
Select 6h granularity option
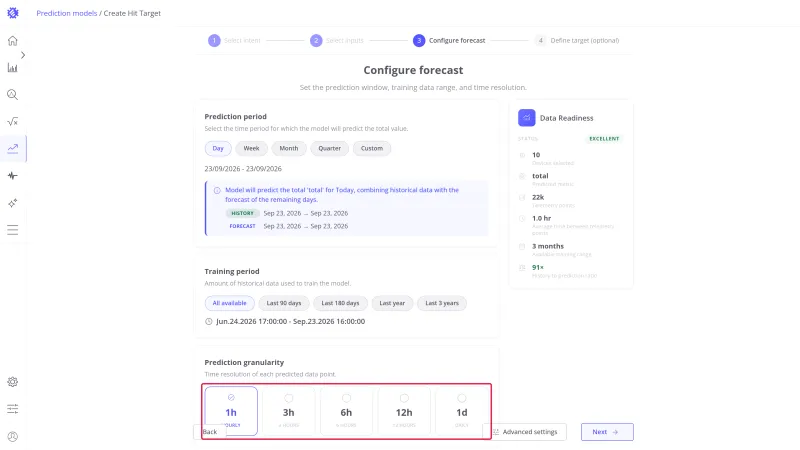346,411
